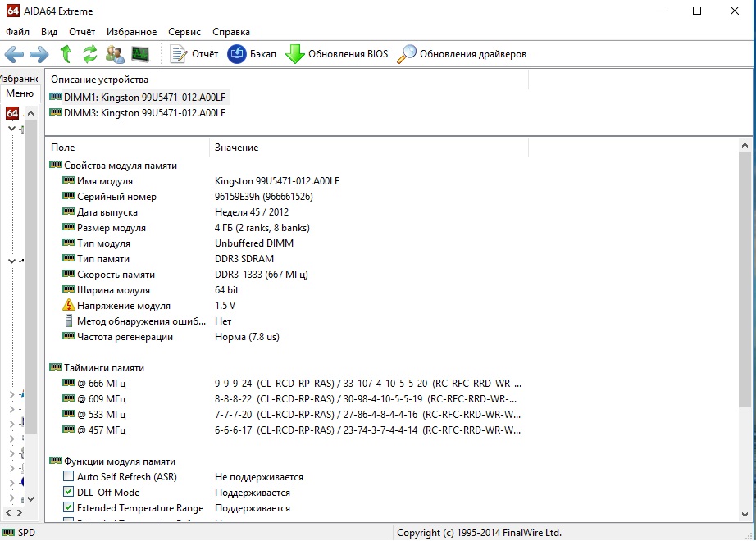The width and height of the screenshot is (756, 541).
Task: Click the Отчёт report toolbar button
Action: pyautogui.click(x=194, y=54)
